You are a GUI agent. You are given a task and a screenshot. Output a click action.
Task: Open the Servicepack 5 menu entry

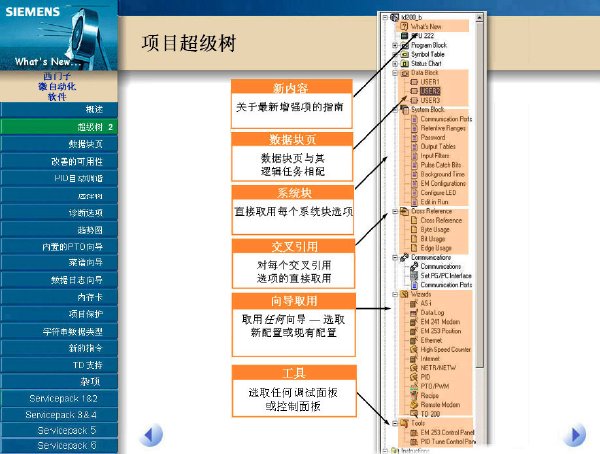59,430
